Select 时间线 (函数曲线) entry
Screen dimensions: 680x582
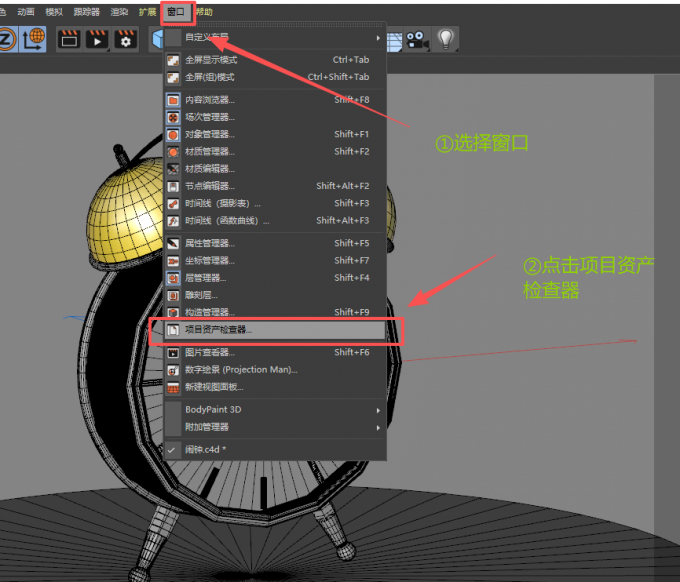[x=227, y=220]
